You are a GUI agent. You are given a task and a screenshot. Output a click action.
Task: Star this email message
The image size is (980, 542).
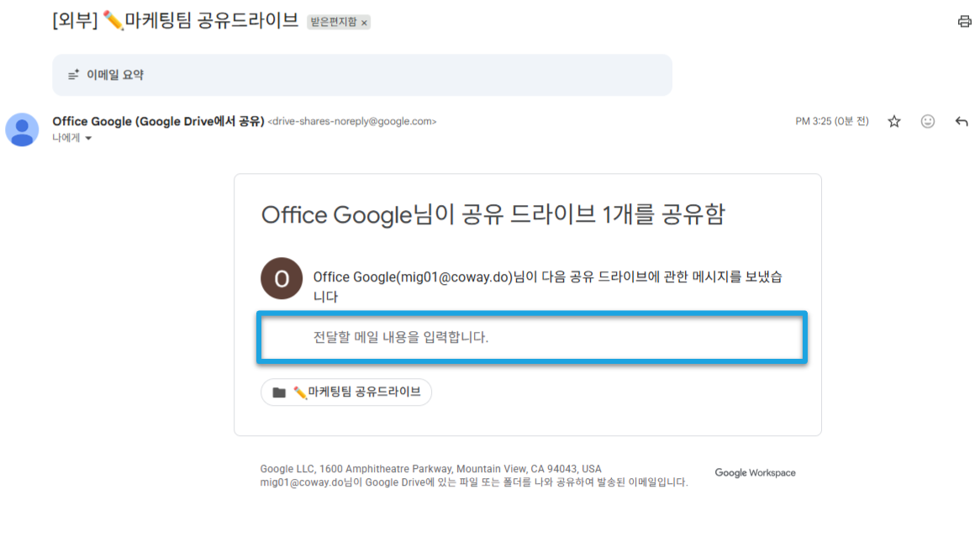tap(894, 121)
